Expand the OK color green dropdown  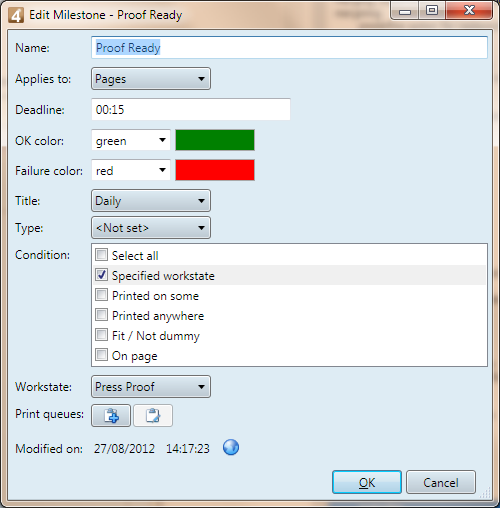pyautogui.click(x=131, y=140)
